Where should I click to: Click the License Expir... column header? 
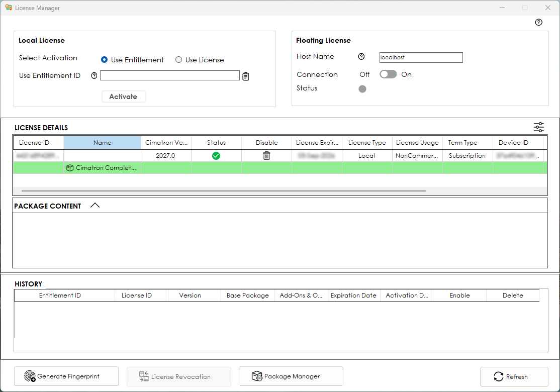point(317,142)
